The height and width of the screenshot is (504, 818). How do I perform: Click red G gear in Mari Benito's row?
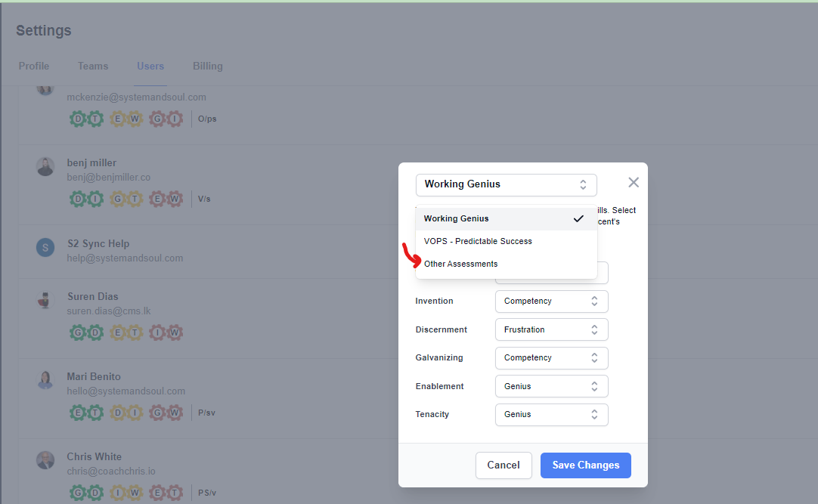tap(157, 413)
